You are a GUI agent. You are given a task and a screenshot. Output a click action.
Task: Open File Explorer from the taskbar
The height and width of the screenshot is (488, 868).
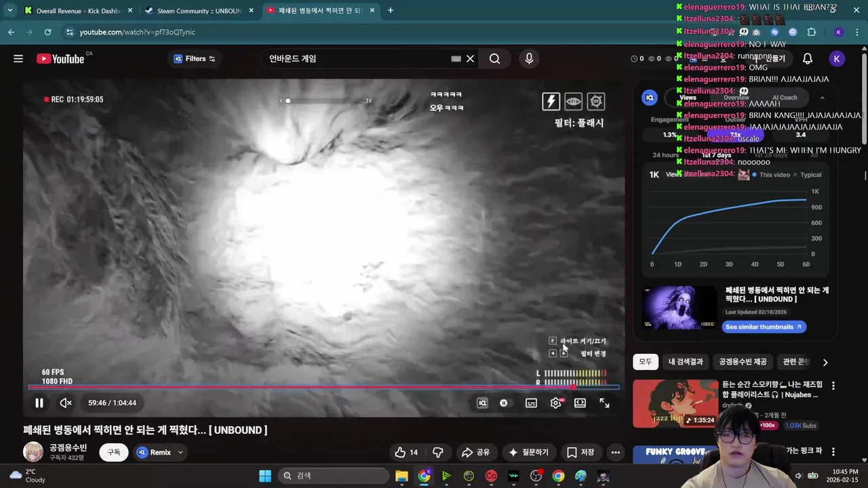point(401,476)
